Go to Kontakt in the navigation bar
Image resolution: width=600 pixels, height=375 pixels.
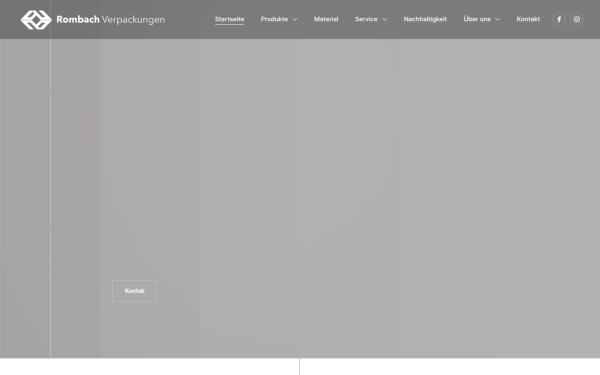pos(528,19)
